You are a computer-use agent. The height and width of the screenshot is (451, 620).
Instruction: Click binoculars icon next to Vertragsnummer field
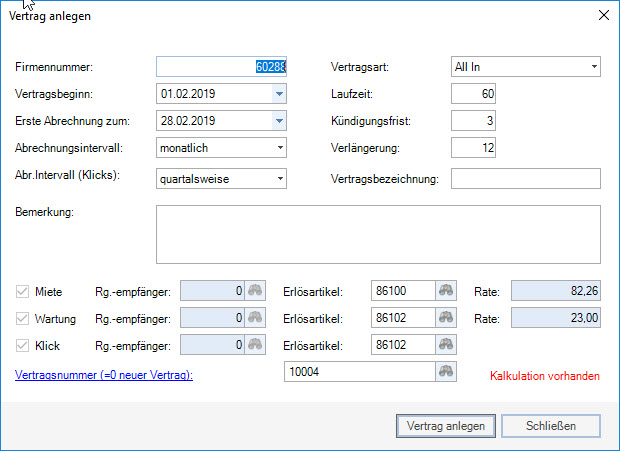(x=446, y=371)
